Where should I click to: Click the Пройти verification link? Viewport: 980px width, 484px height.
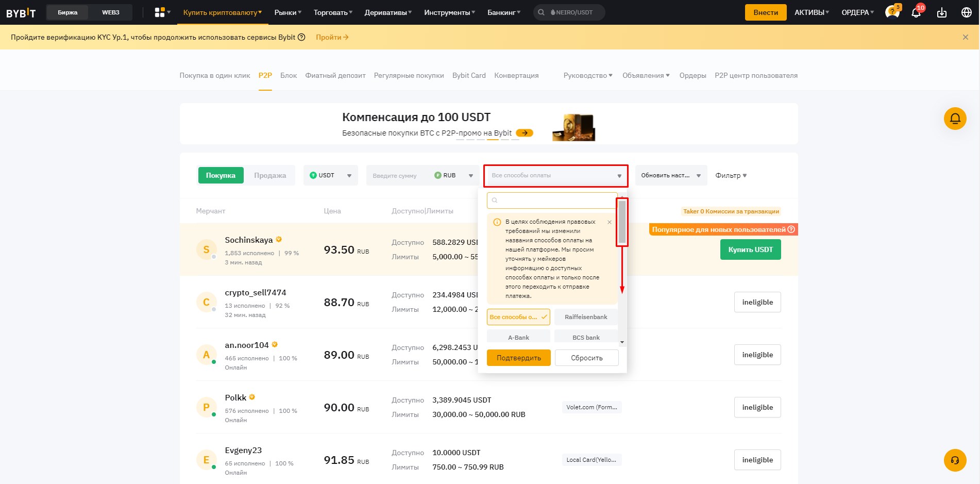pyautogui.click(x=332, y=37)
